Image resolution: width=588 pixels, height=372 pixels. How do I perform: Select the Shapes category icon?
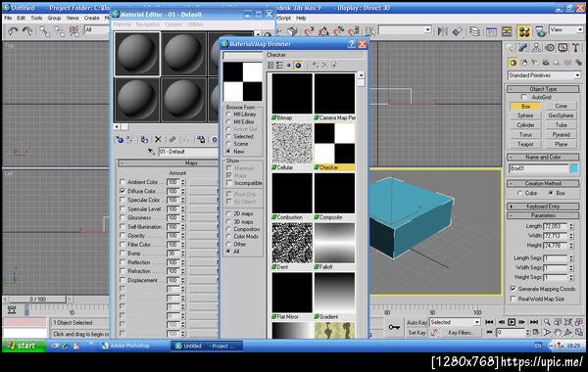pyautogui.click(x=524, y=63)
